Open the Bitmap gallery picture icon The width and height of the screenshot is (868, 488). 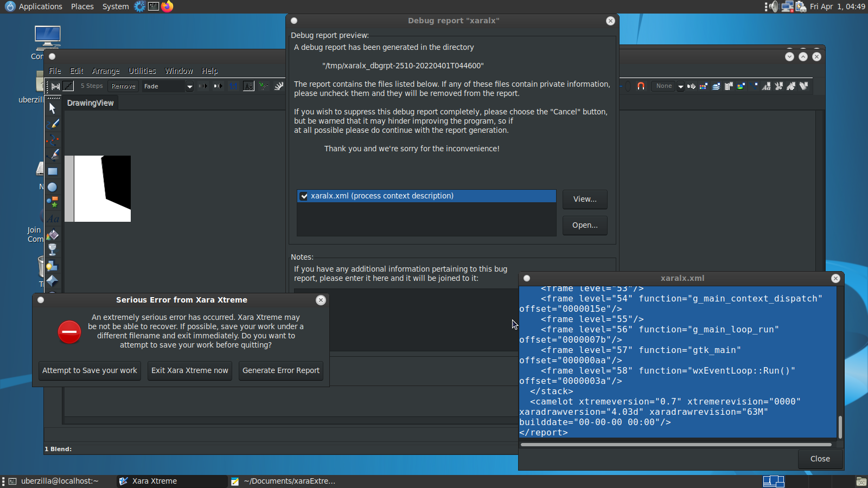tap(741, 86)
